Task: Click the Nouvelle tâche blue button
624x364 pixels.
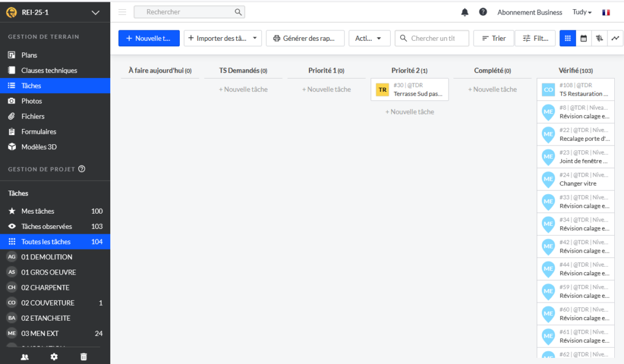Action: [149, 38]
